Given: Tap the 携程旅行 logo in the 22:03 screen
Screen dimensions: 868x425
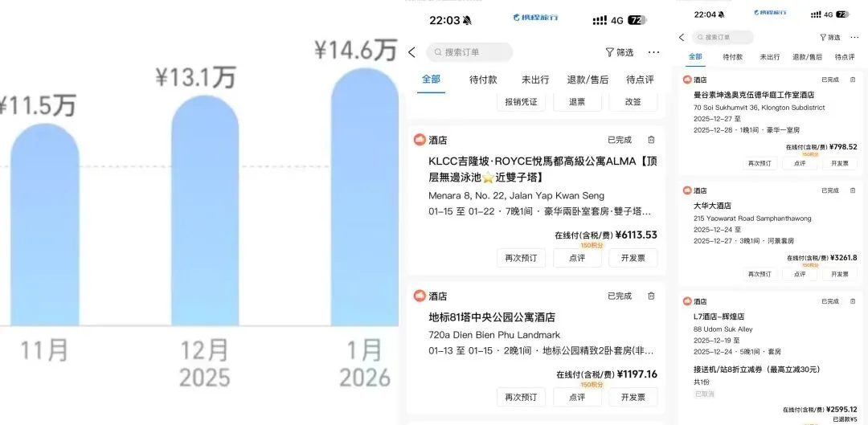Looking at the screenshot, I should tap(535, 17).
